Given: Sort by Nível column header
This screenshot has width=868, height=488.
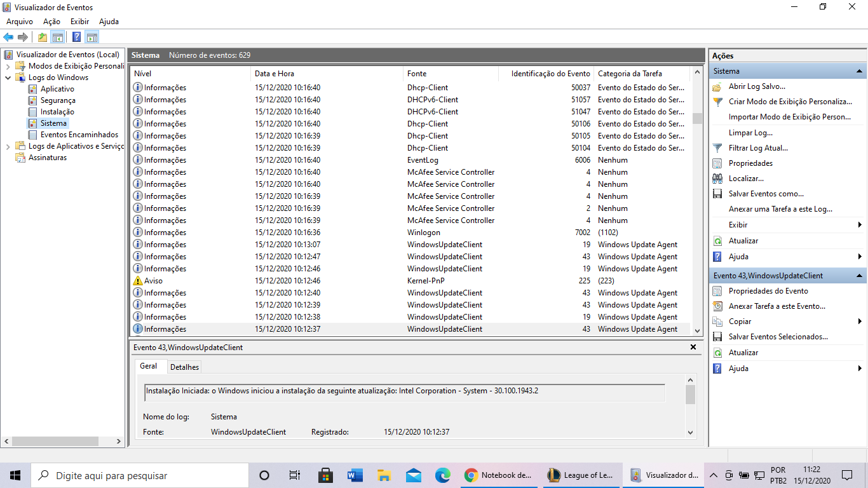Looking at the screenshot, I should (190, 74).
